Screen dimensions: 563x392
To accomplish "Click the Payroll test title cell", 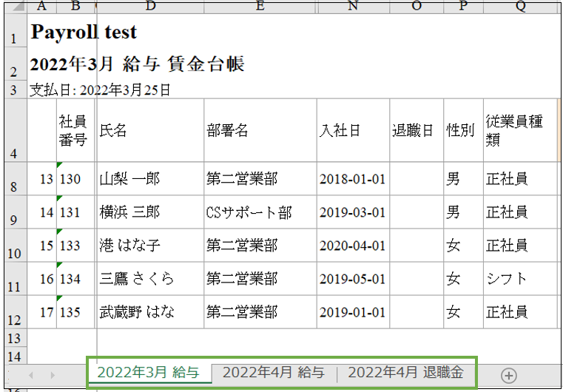I will pyautogui.click(x=84, y=33).
